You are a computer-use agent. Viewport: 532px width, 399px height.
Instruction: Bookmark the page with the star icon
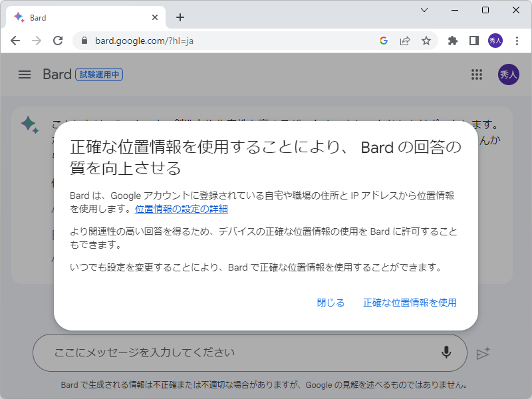tap(426, 41)
